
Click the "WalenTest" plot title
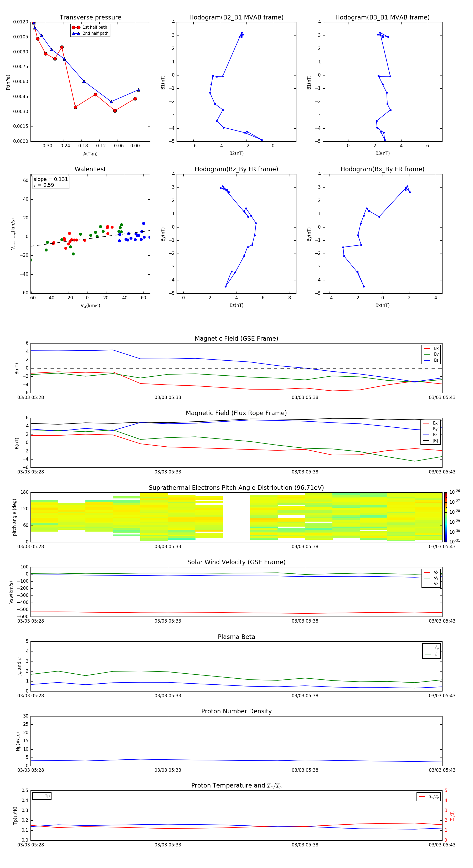pyautogui.click(x=90, y=169)
